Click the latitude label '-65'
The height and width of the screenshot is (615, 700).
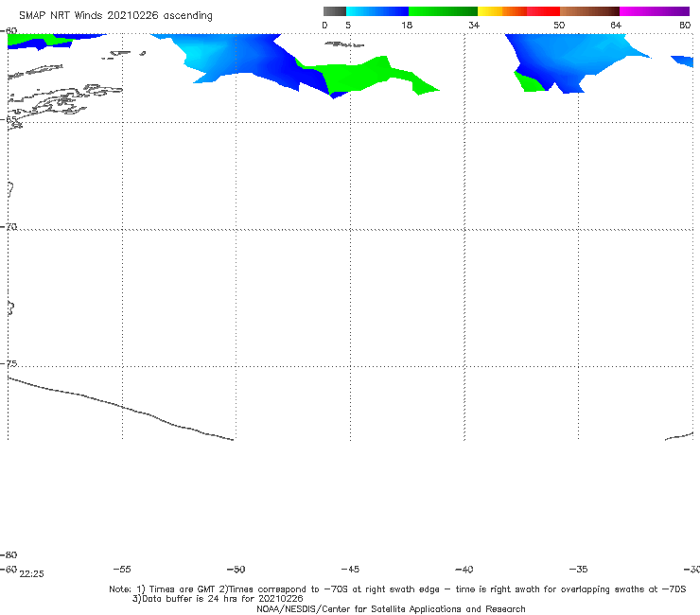9,119
